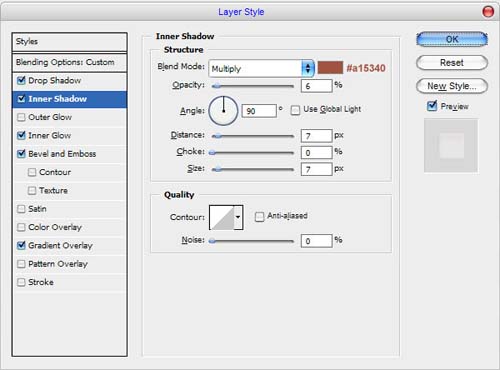The height and width of the screenshot is (370, 500).
Task: Confirm with the OK button
Action: click(452, 39)
